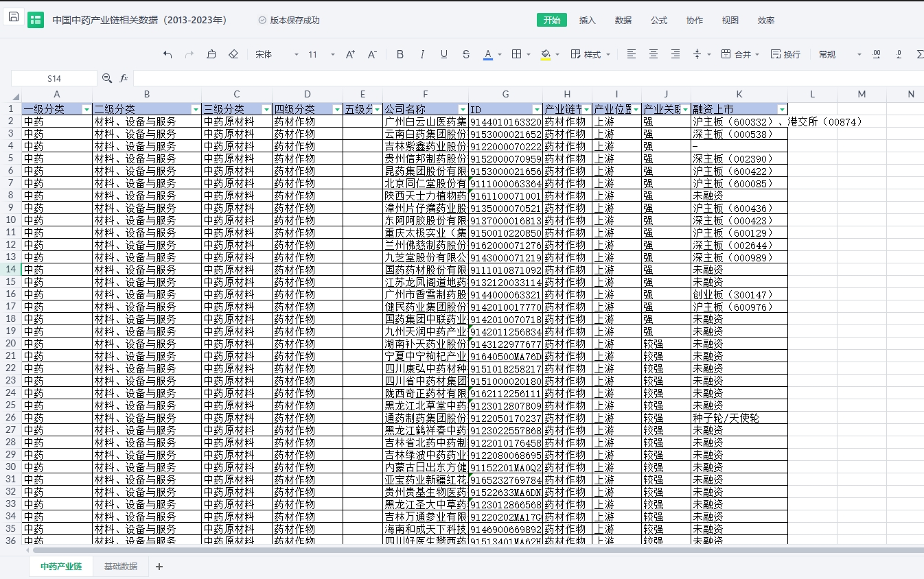Center align text horizontally

654,54
